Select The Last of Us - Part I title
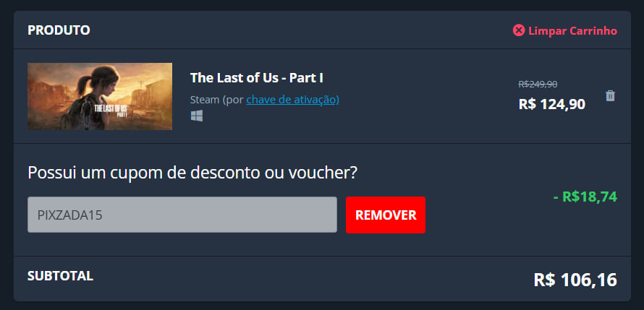Screen dimensions: 644x310 [257, 78]
